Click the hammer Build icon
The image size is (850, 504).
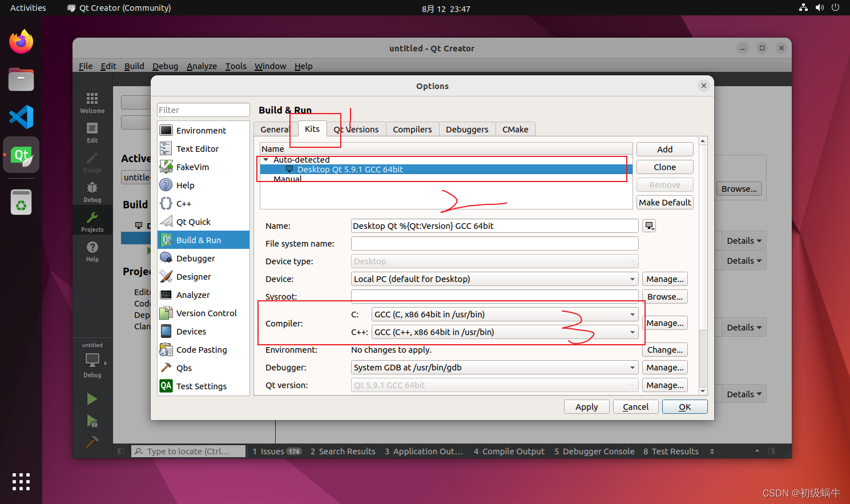92,442
